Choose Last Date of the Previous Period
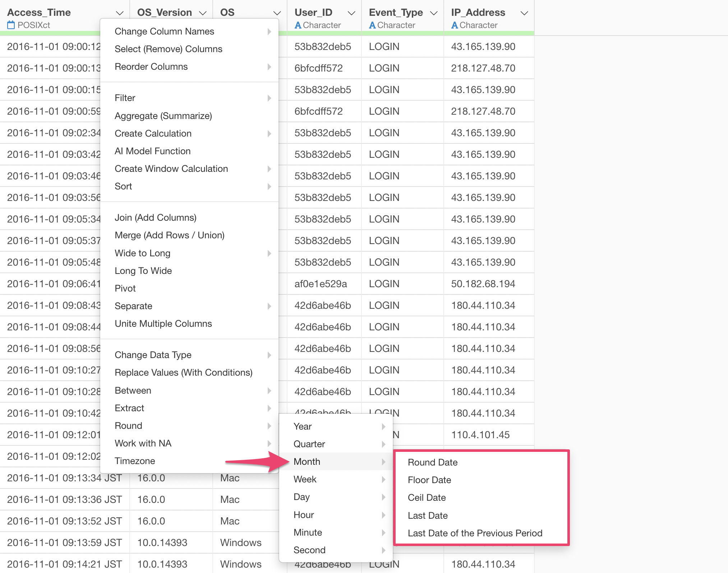This screenshot has width=728, height=573. coord(475,533)
